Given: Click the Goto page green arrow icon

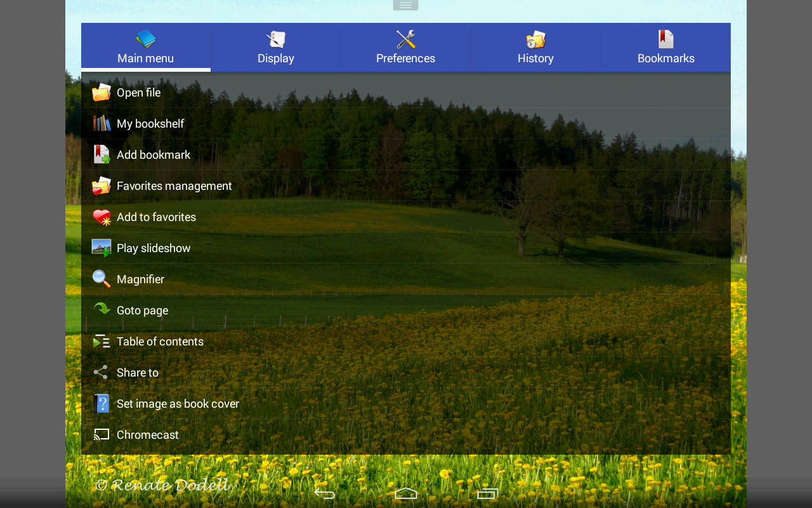Looking at the screenshot, I should (101, 309).
